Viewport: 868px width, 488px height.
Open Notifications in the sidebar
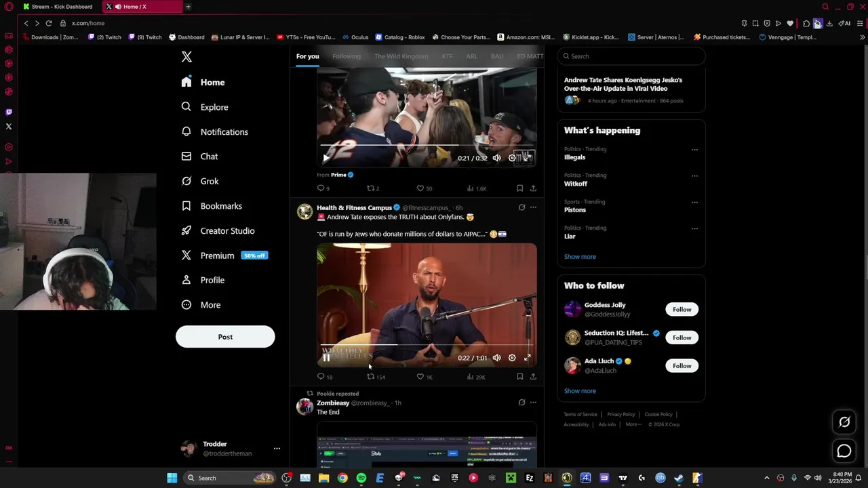tap(215, 131)
